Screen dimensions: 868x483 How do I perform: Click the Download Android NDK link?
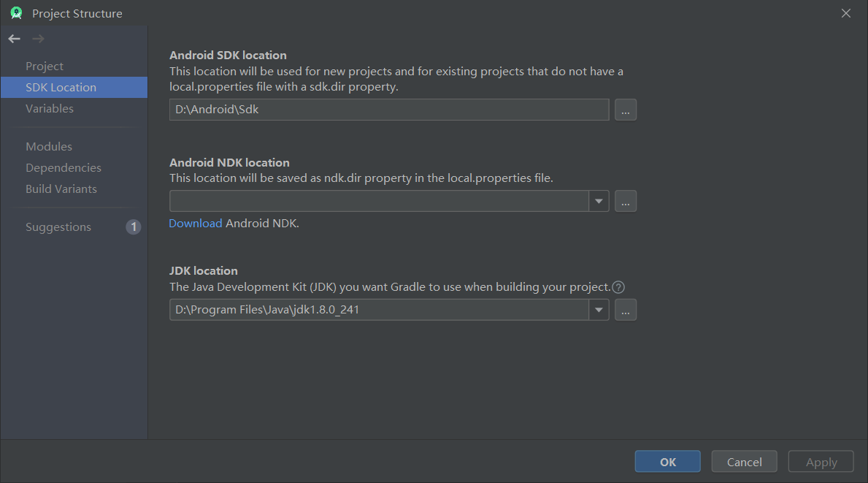click(x=196, y=223)
